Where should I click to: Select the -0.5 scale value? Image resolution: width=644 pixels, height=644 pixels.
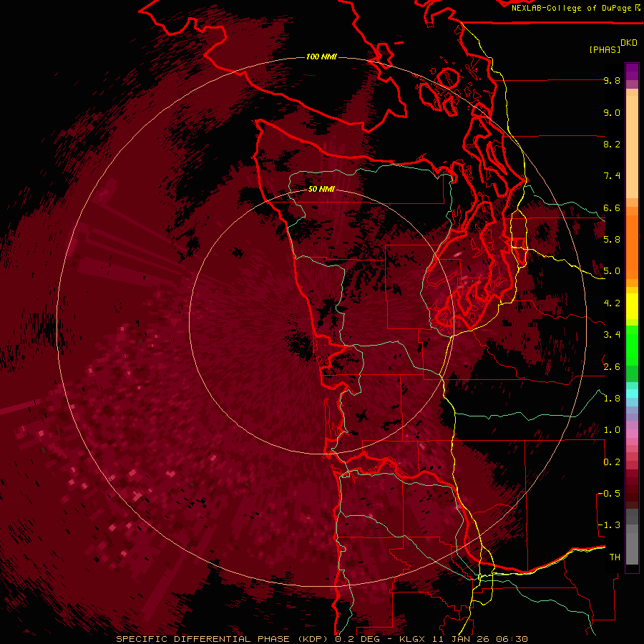click(x=609, y=494)
